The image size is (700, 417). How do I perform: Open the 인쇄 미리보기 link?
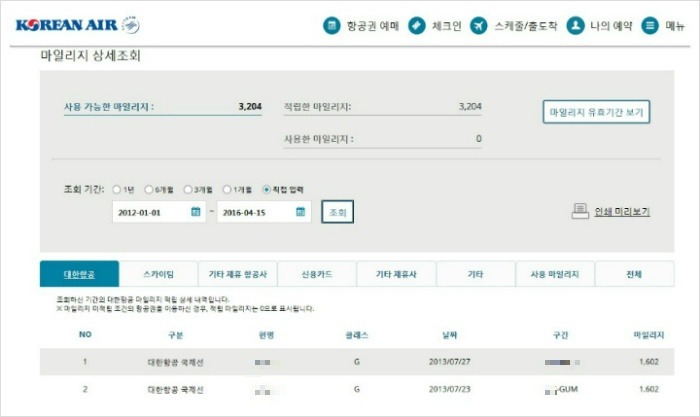pos(622,212)
